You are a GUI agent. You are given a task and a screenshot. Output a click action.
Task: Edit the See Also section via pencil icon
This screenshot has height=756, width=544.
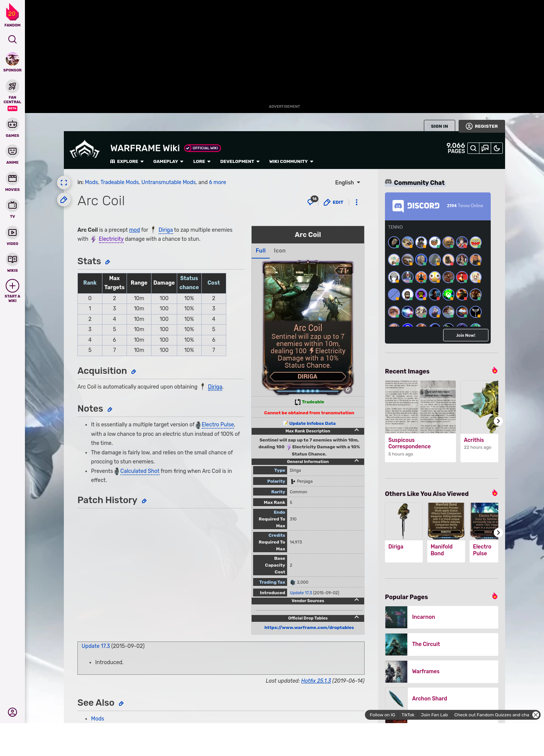point(121,703)
